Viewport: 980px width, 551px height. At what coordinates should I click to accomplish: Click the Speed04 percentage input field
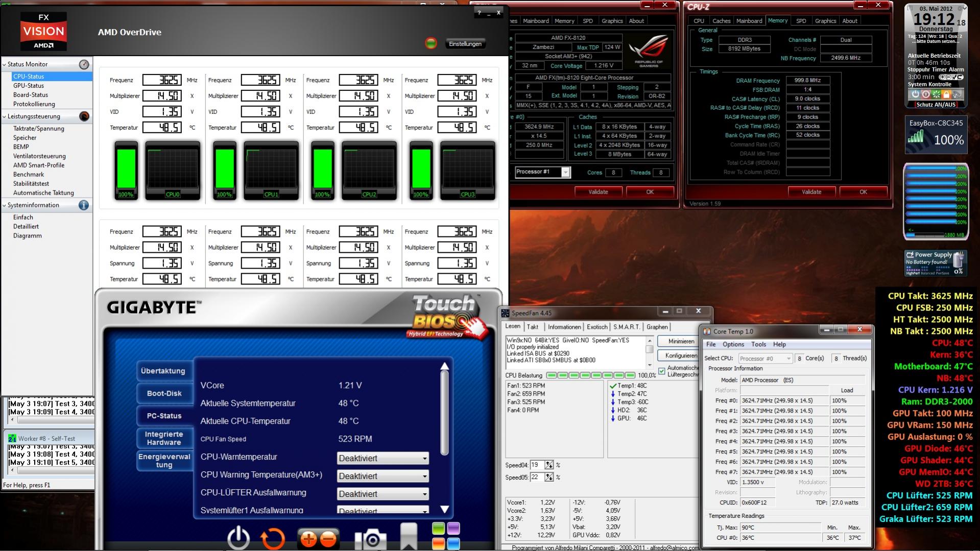pyautogui.click(x=537, y=465)
